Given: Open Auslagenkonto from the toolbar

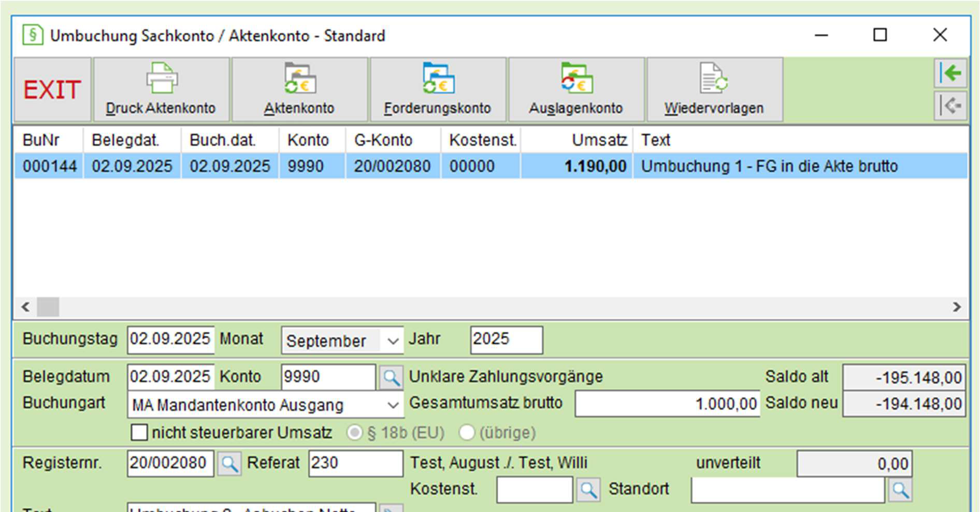Looking at the screenshot, I should coord(576,90).
